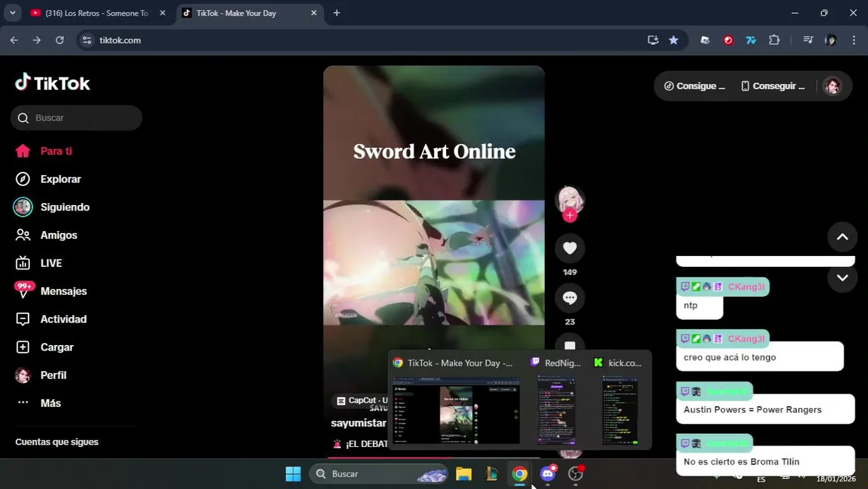This screenshot has height=489, width=868.
Task: Save the video with the bookmark icon
Action: click(570, 344)
